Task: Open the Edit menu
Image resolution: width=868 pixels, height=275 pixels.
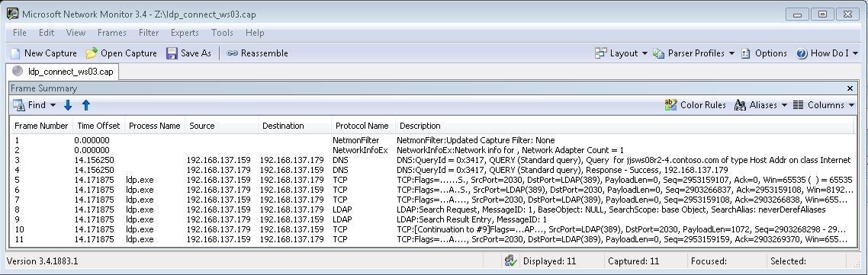Action: pos(47,33)
